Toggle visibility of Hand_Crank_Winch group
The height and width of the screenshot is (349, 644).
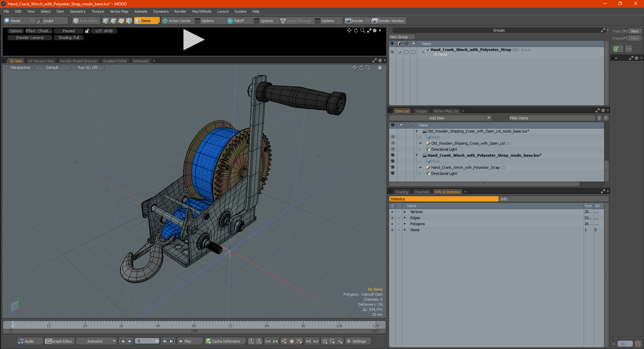point(392,52)
